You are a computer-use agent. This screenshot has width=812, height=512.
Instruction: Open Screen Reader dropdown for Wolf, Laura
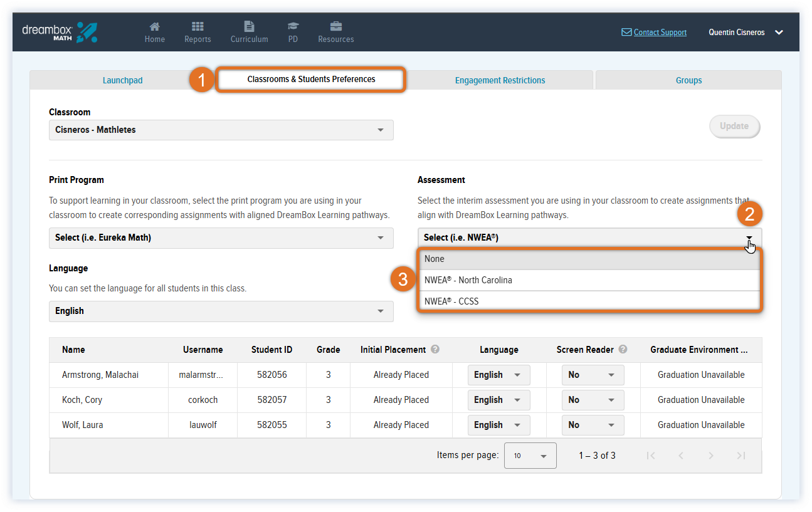(593, 425)
